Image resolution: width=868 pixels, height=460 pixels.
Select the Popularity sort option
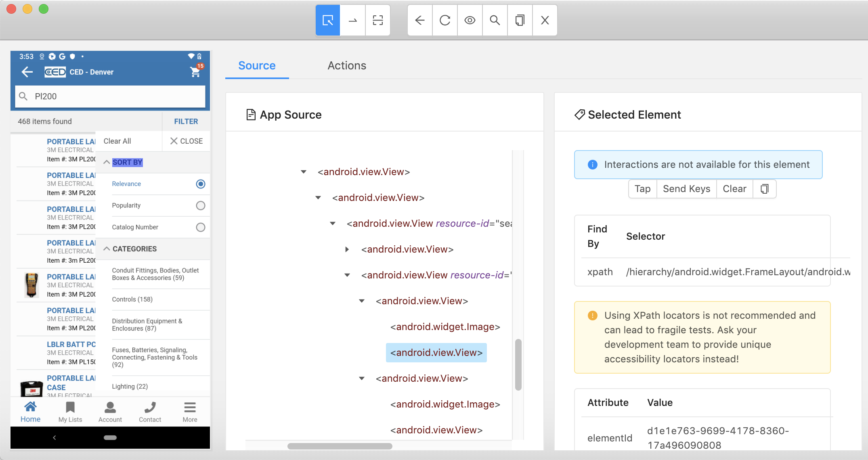(201, 205)
